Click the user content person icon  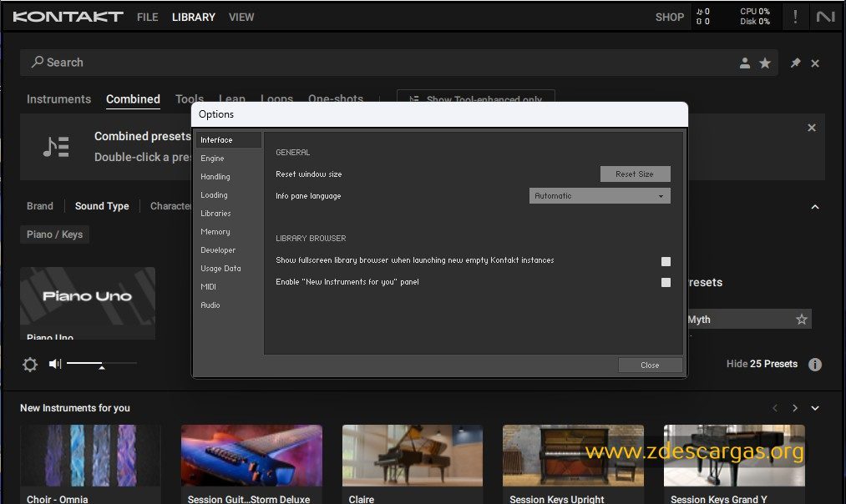click(x=745, y=63)
